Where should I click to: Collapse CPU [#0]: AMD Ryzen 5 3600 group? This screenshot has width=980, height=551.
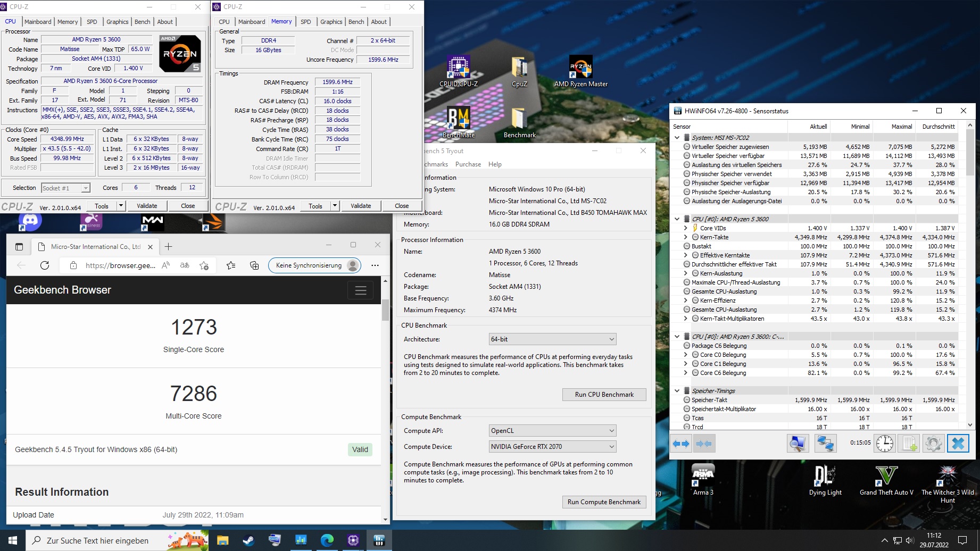point(677,219)
